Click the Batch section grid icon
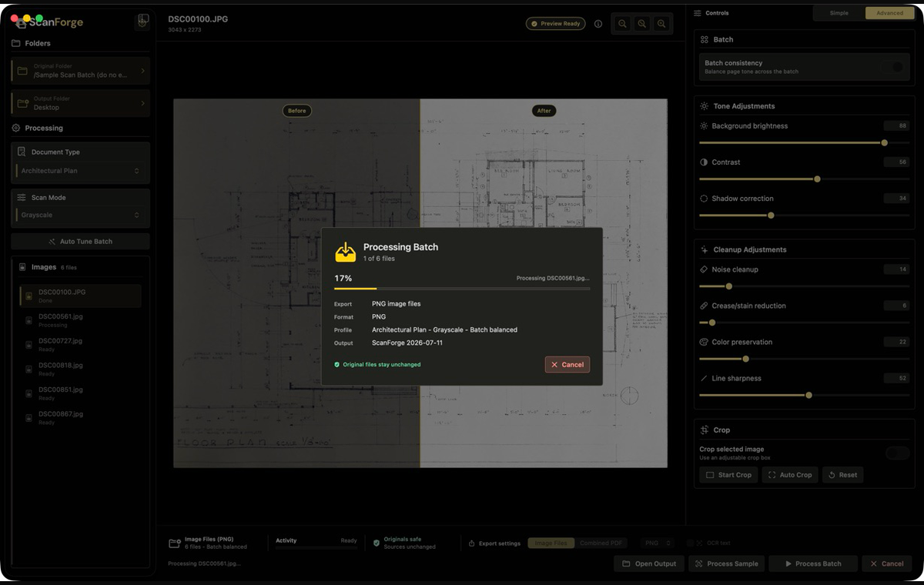 point(705,39)
